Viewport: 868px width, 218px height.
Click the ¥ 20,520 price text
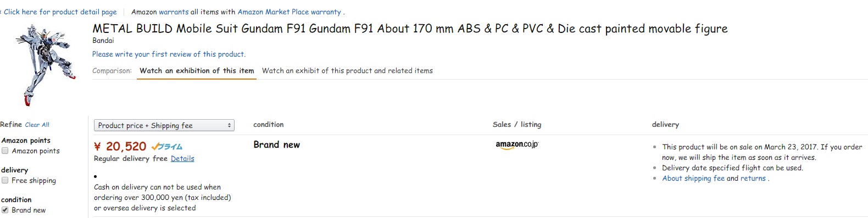[x=120, y=146]
